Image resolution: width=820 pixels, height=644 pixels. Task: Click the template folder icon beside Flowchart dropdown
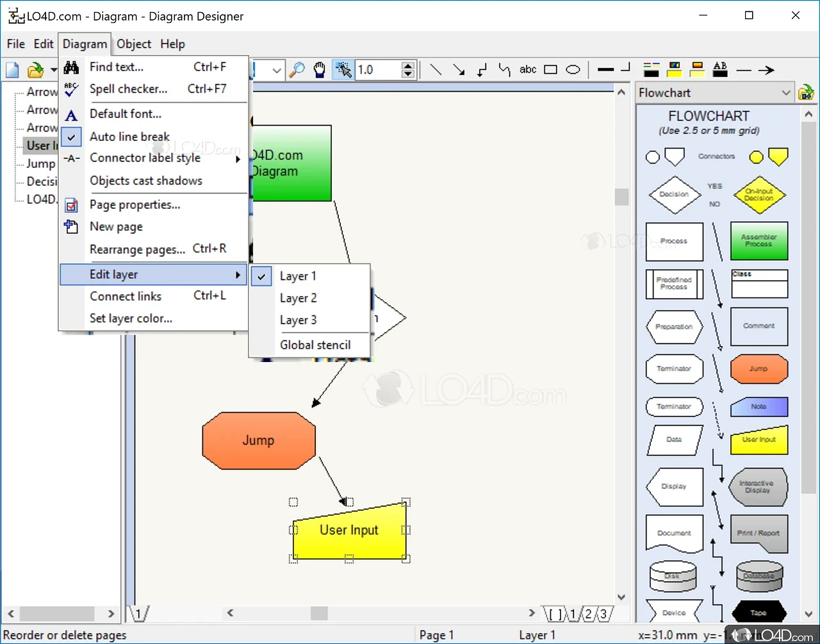[806, 92]
